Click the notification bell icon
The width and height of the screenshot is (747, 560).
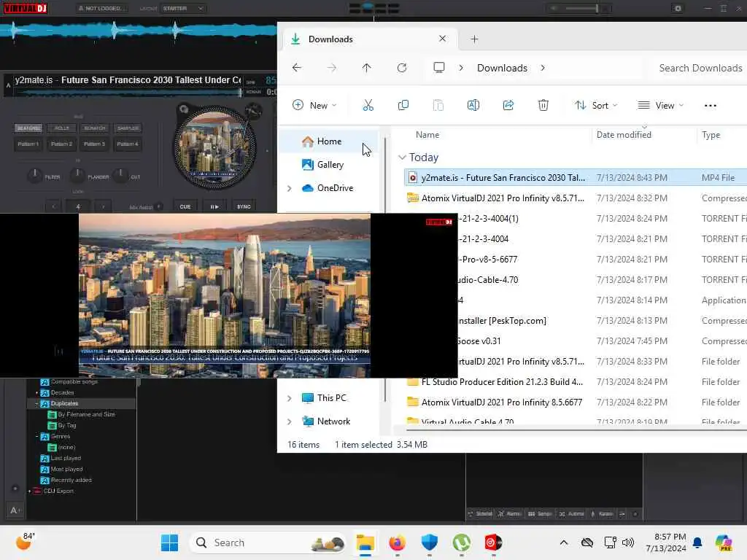pyautogui.click(x=697, y=542)
